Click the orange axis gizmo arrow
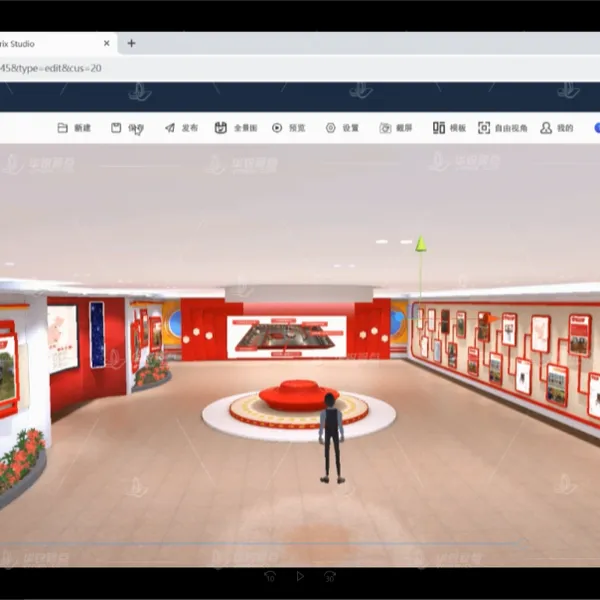The width and height of the screenshot is (600, 600). coord(491,318)
